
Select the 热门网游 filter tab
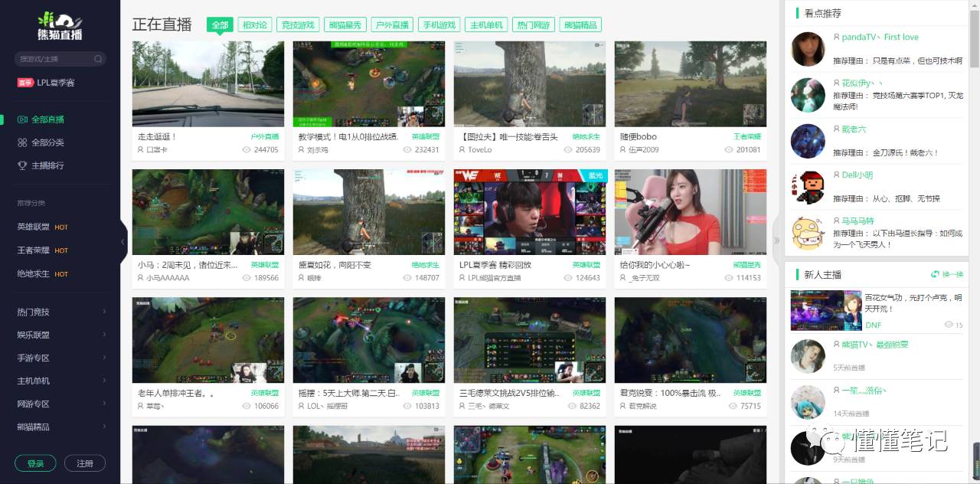coord(534,25)
